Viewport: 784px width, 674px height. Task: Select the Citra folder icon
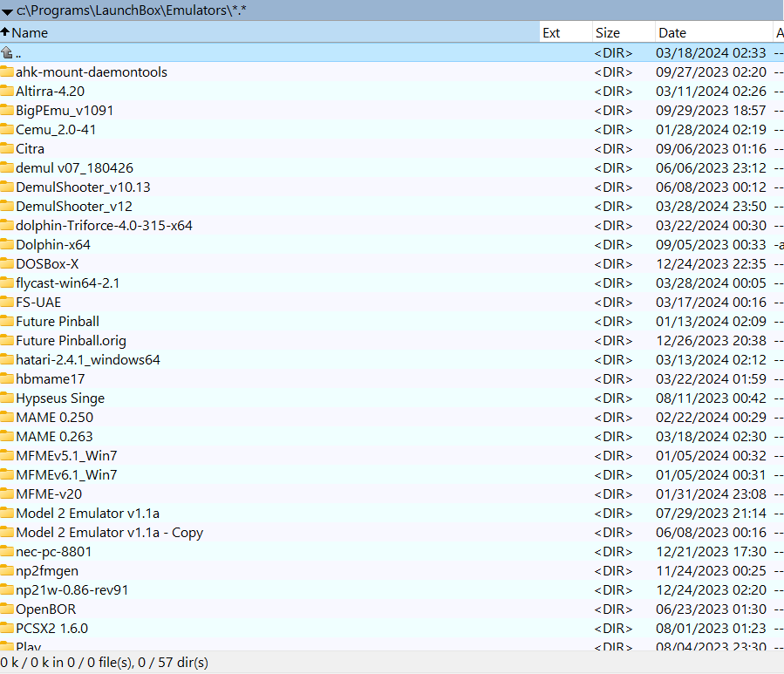[7, 148]
